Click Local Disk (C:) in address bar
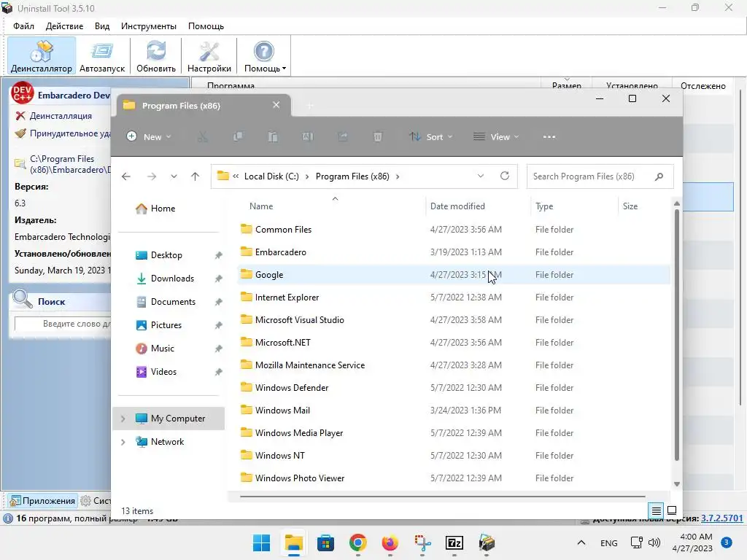 pyautogui.click(x=271, y=176)
